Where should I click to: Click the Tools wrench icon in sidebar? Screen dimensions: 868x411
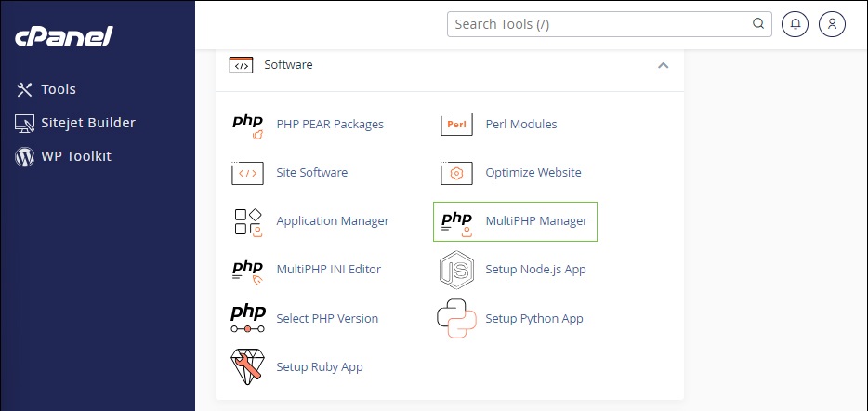point(24,90)
